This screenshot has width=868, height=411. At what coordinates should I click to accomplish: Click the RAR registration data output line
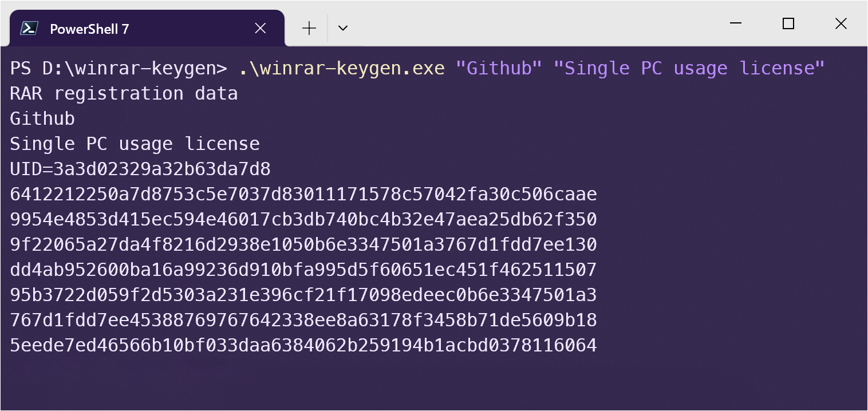coord(124,94)
